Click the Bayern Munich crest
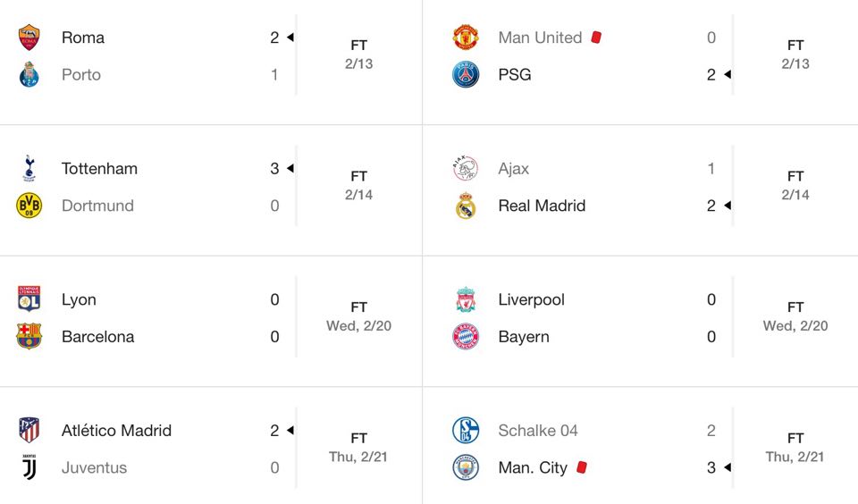This screenshot has width=858, height=504. (x=466, y=336)
